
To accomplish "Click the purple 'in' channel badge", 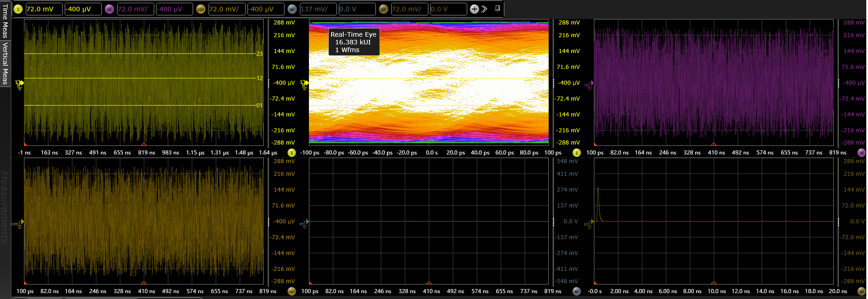I will pyautogui.click(x=109, y=9).
